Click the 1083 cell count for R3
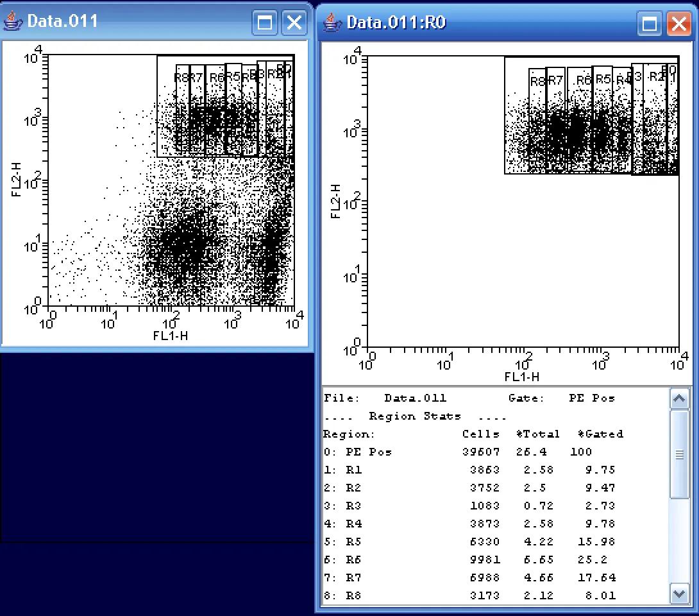The width and height of the screenshot is (699, 616). coord(485,506)
